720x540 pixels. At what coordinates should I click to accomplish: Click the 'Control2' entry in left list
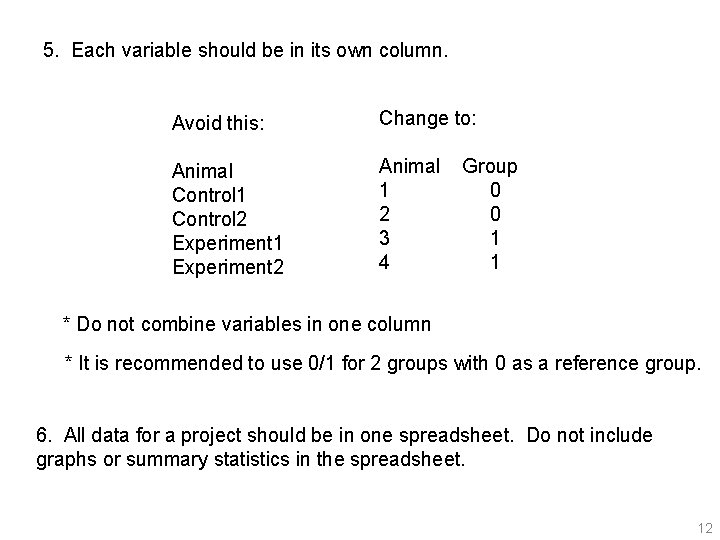click(209, 218)
